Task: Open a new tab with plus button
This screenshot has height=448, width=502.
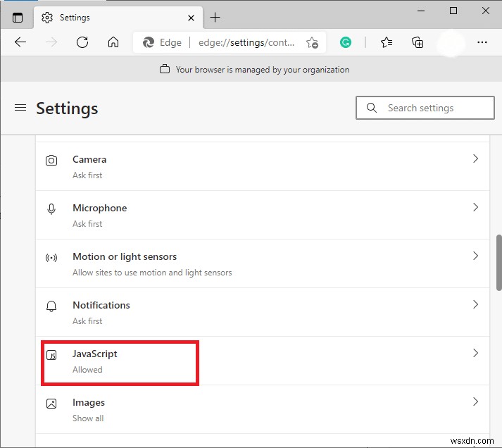Action: pos(215,18)
